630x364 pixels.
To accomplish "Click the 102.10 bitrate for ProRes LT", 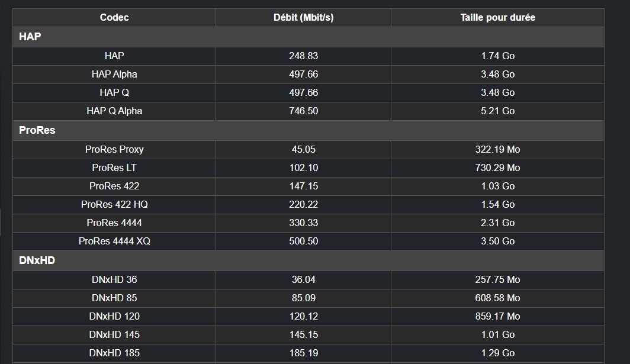I will pyautogui.click(x=303, y=167).
